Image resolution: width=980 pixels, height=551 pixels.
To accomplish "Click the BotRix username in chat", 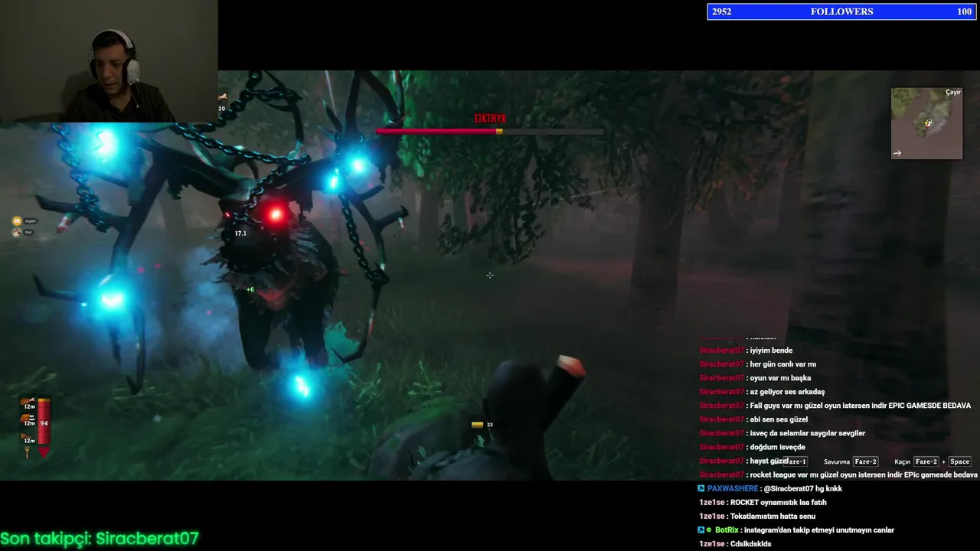I will point(727,530).
